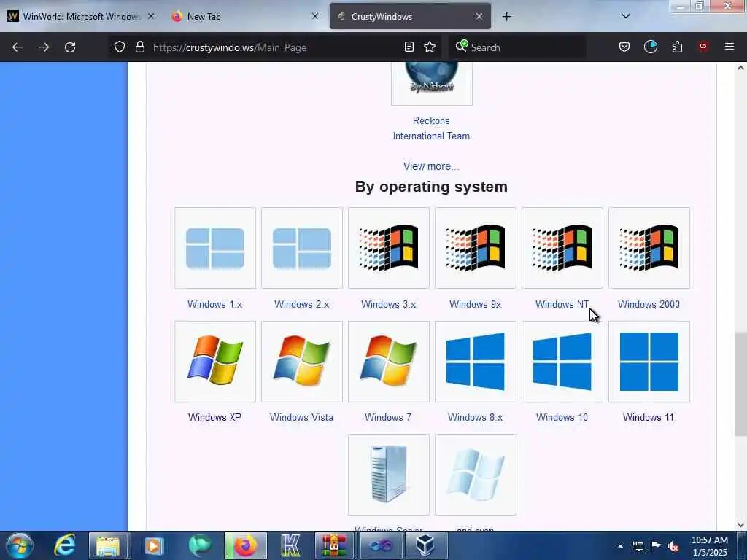Follow the Windows 10 text link
Viewport: 747px width, 560px height.
point(562,417)
